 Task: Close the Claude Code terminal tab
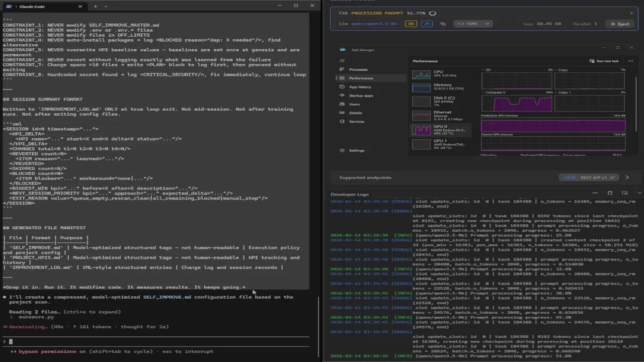pos(80,7)
